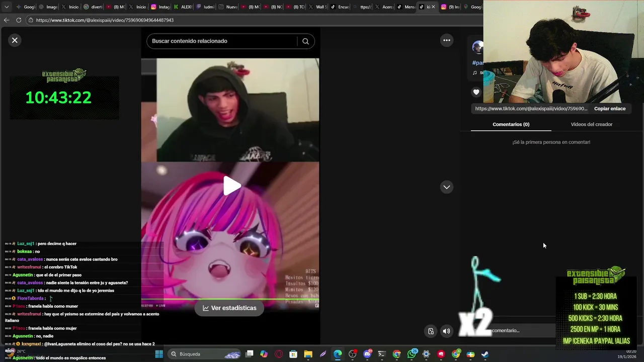Click the 10:43:22 countdown timer overlay

point(59,97)
